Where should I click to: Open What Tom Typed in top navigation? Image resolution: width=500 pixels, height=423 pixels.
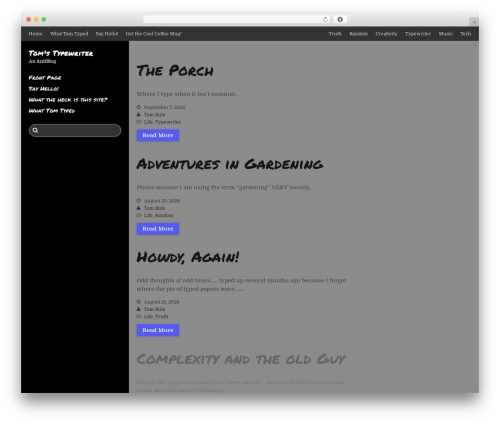point(69,34)
